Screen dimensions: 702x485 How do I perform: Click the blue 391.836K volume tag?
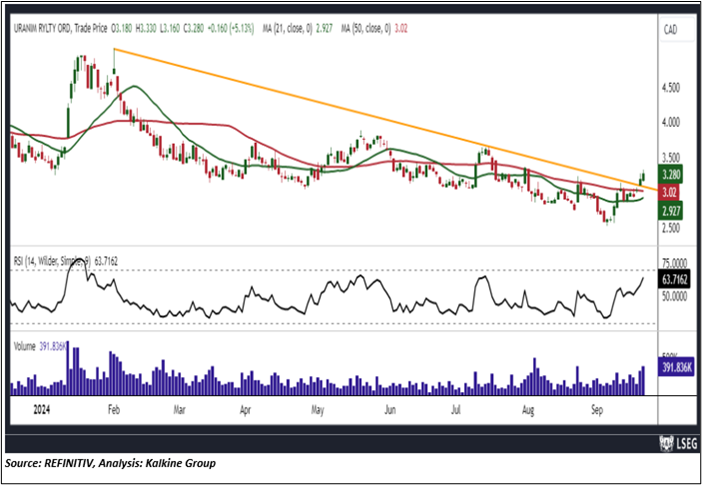[676, 365]
